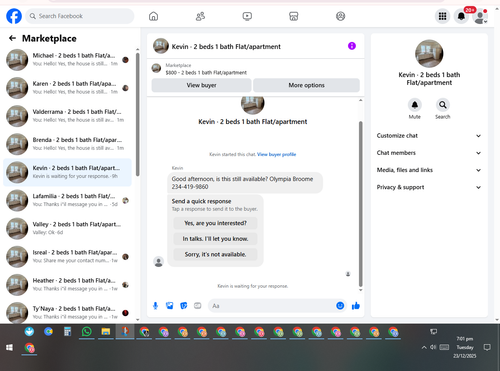Open the Groups icon in top navigation
This screenshot has height=371, width=500.
[x=340, y=16]
